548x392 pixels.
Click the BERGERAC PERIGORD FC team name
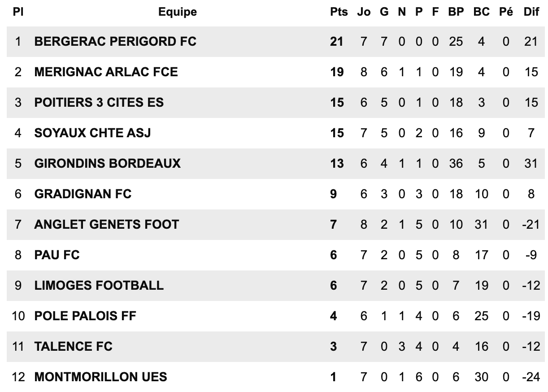115,42
